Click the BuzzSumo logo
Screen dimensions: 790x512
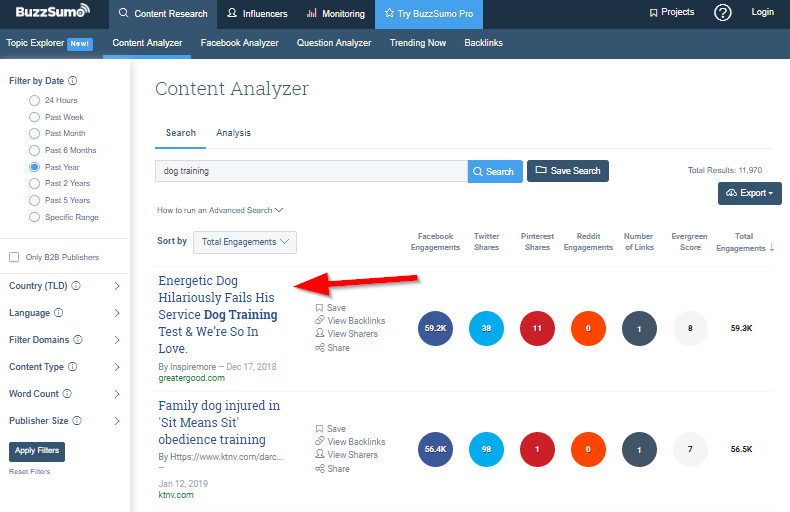[52, 11]
